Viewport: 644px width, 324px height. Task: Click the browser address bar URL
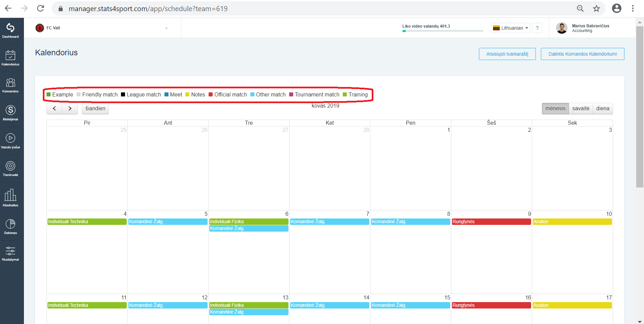148,8
